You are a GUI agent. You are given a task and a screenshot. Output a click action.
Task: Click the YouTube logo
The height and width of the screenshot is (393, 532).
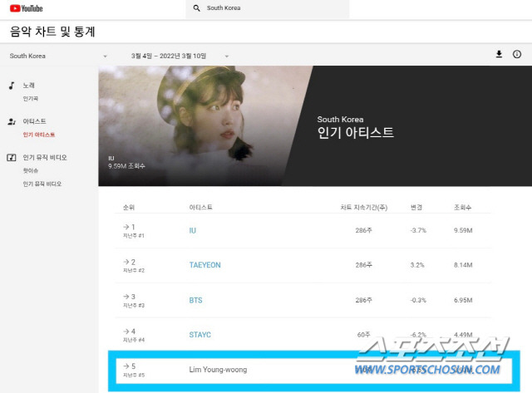click(x=26, y=8)
